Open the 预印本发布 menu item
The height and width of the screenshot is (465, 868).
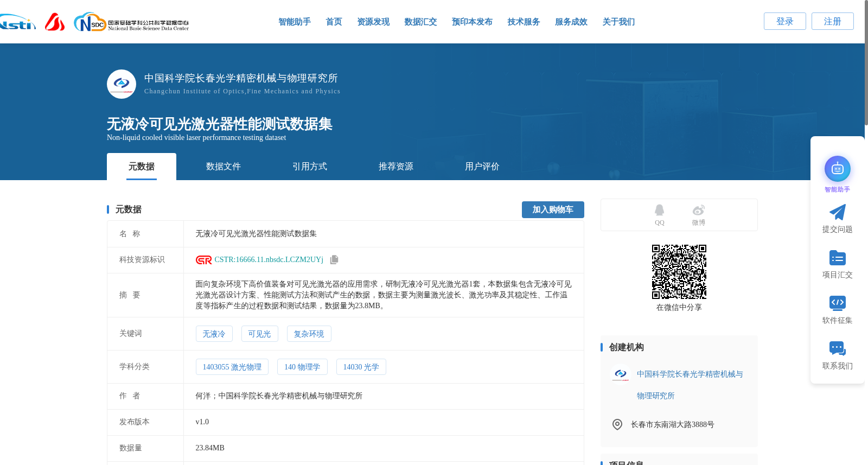(472, 22)
